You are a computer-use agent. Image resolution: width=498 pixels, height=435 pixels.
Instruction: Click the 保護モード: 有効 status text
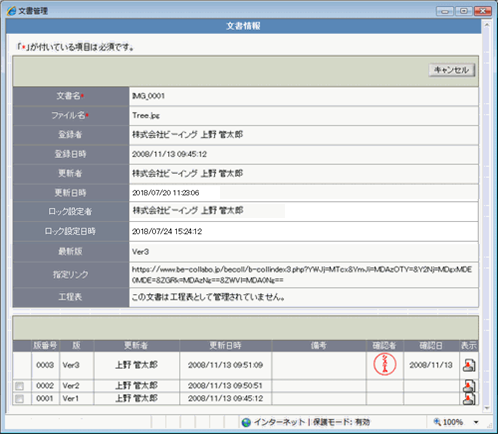click(x=341, y=422)
